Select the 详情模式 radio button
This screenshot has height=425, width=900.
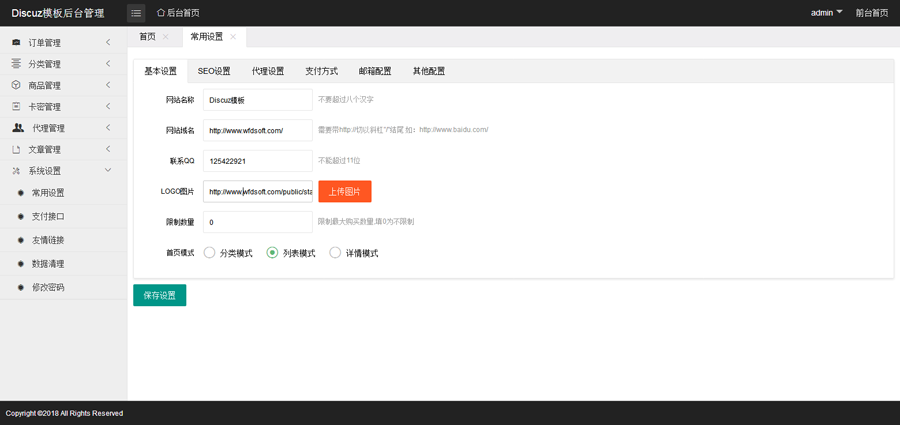point(335,253)
